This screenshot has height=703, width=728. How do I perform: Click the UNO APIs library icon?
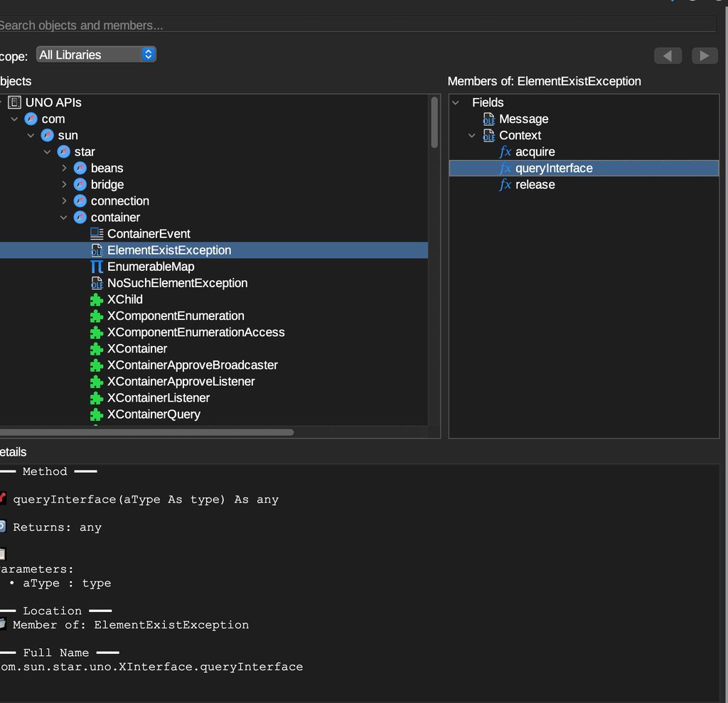tap(14, 102)
